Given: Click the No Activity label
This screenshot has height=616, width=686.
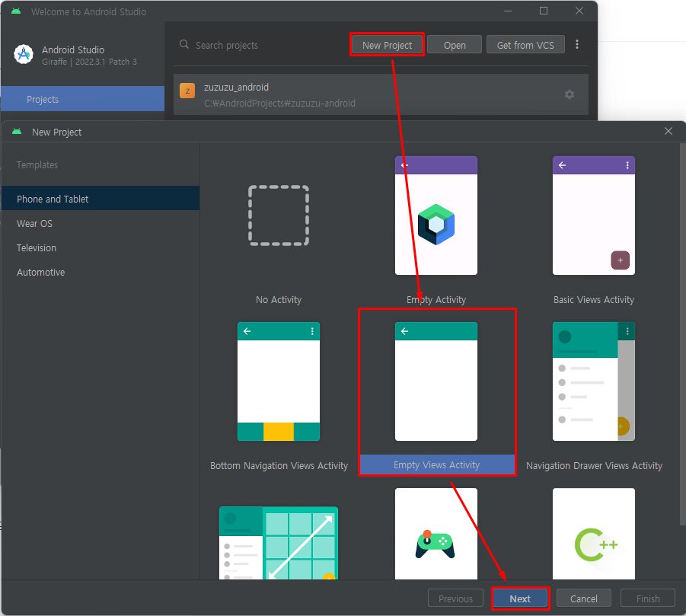Looking at the screenshot, I should (279, 300).
